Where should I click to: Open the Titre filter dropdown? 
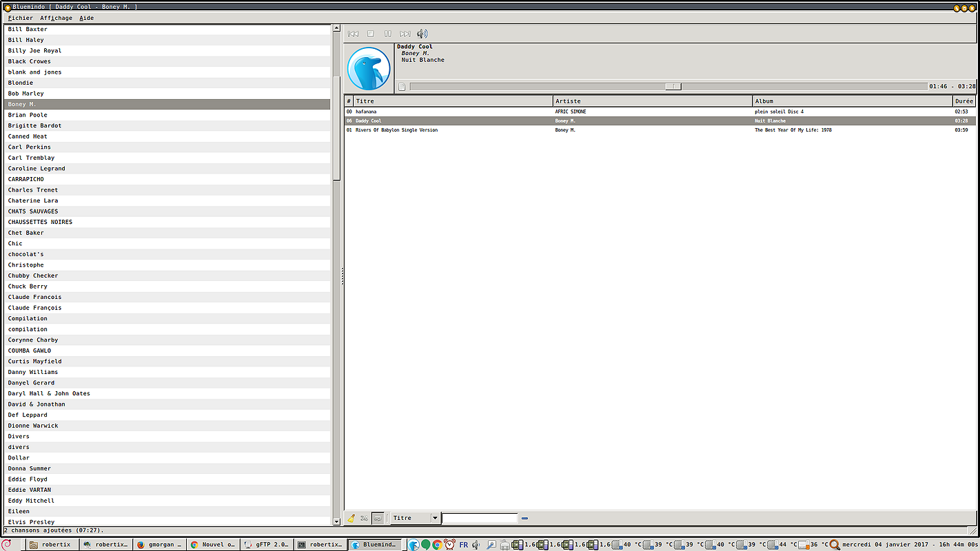416,518
